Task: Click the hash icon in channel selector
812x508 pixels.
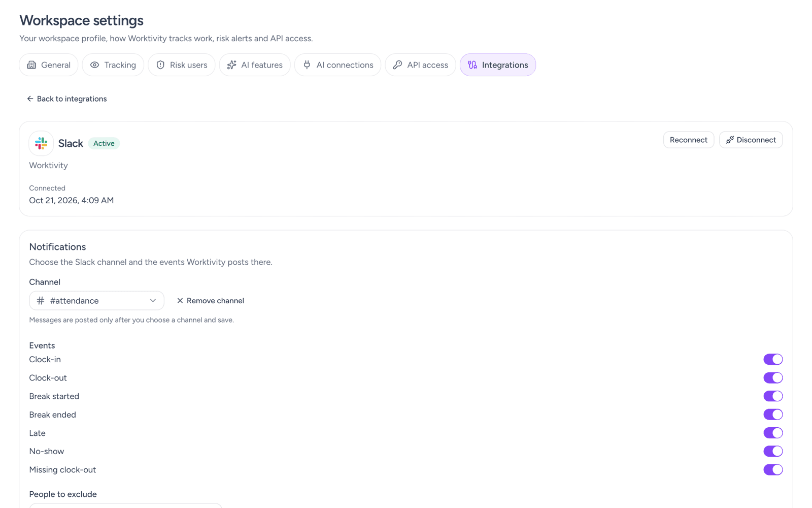Action: coord(41,301)
